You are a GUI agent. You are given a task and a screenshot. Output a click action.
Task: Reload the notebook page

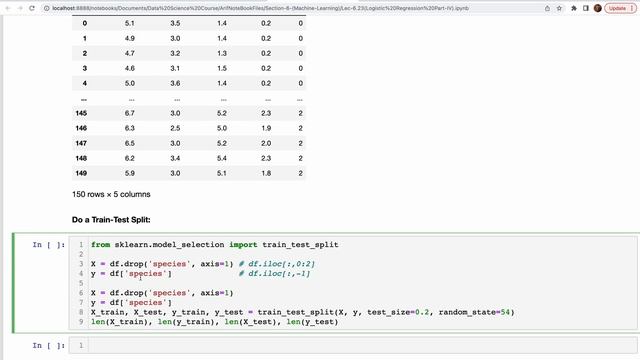click(x=32, y=8)
